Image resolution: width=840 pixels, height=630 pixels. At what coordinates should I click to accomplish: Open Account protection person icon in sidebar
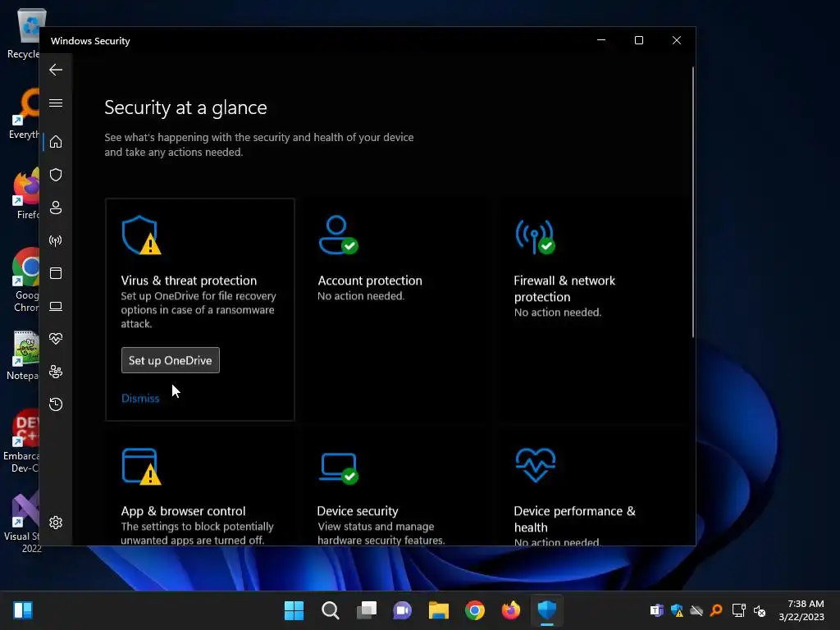(x=56, y=208)
